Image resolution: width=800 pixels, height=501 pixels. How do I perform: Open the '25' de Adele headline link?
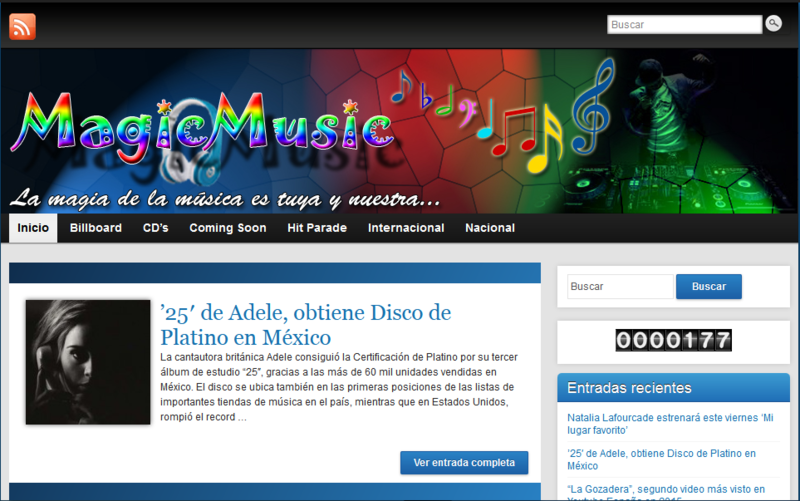point(306,325)
